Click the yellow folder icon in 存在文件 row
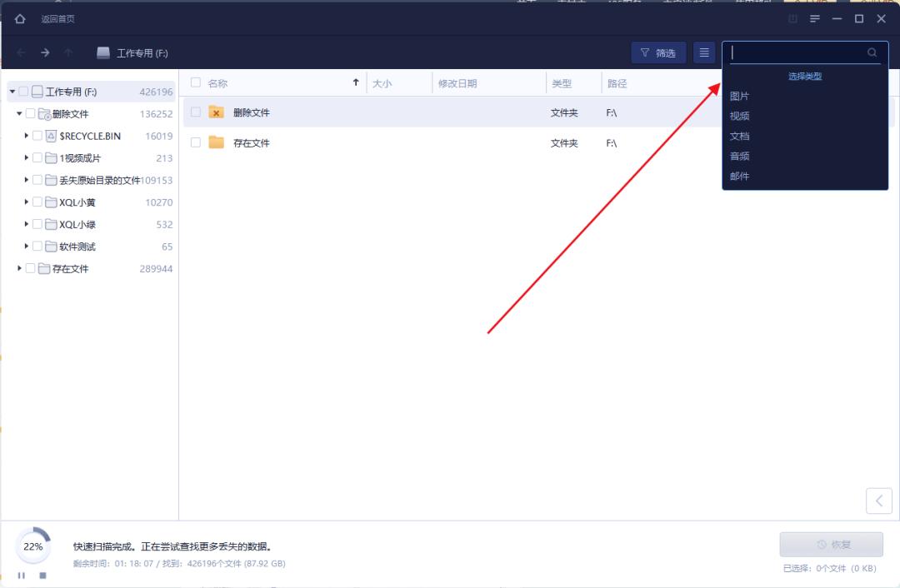The image size is (900, 588). (x=216, y=142)
